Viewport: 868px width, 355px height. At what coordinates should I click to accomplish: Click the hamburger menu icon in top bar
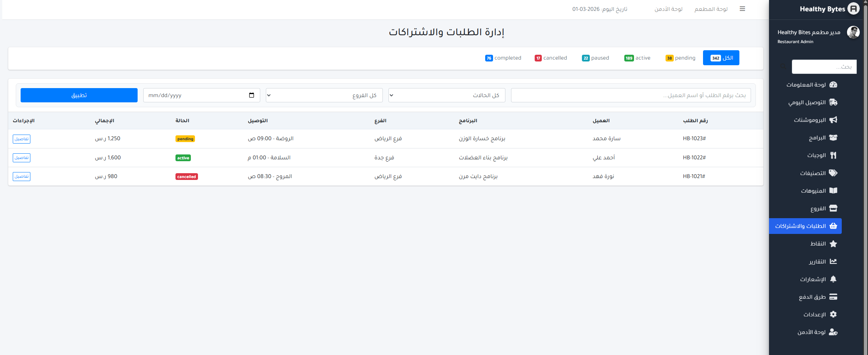point(742,9)
